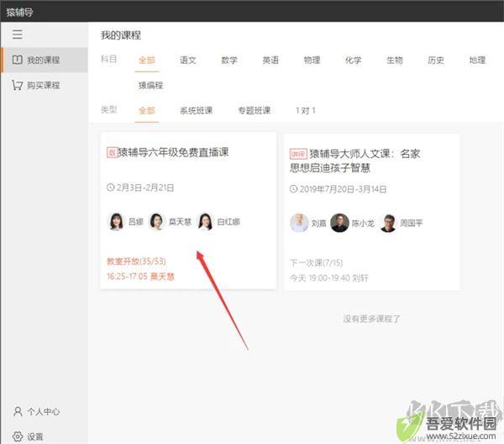Click teacher name 周国平

click(411, 223)
